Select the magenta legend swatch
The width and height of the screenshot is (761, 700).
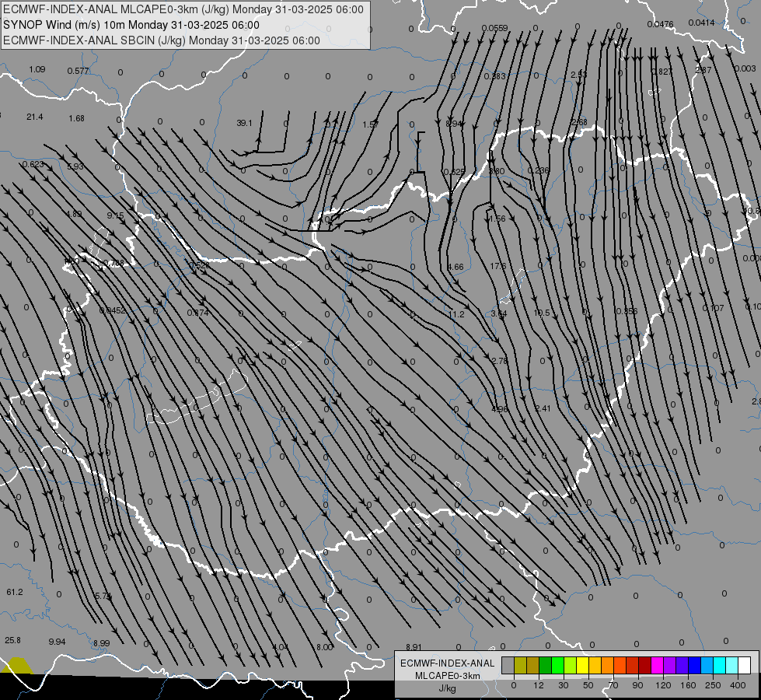(657, 665)
